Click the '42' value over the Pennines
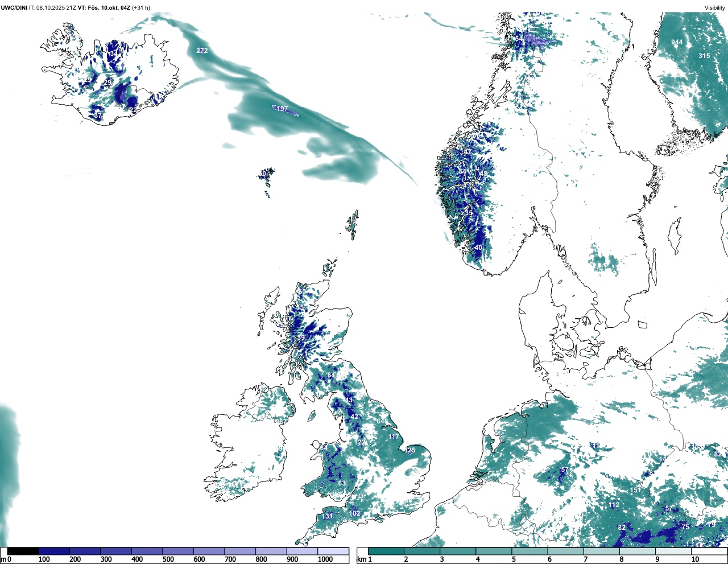Screen dimensions: 728x564 pyautogui.click(x=354, y=417)
